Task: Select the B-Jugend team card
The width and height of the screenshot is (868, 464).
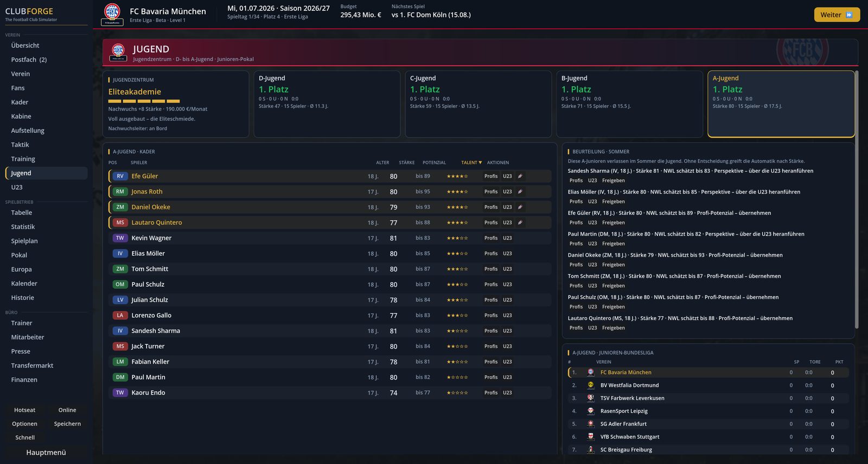Action: coord(630,104)
